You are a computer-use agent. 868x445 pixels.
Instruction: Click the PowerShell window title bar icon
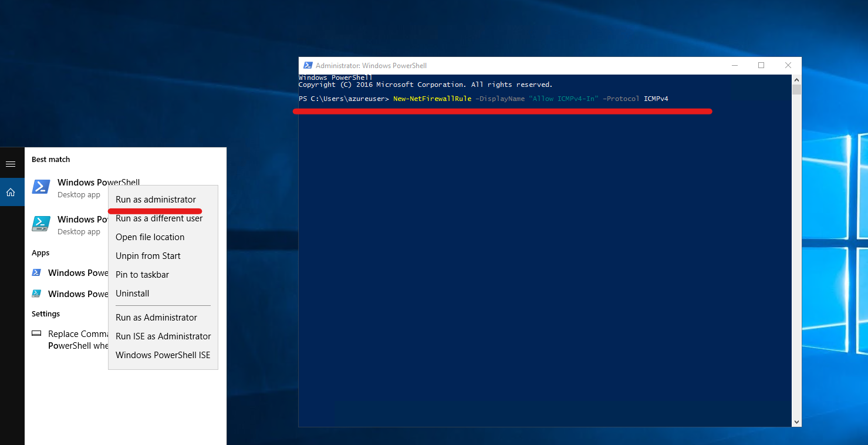tap(308, 66)
